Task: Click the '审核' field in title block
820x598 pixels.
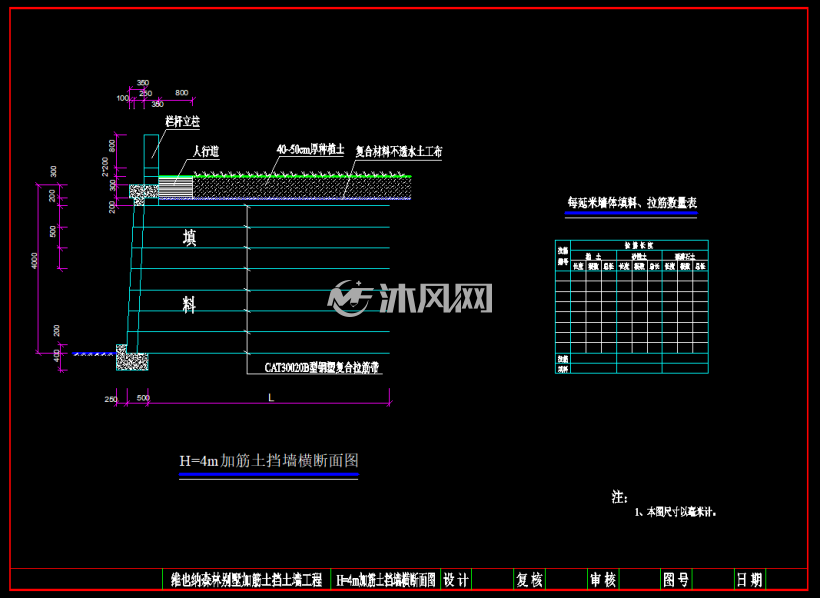Action: click(x=603, y=580)
